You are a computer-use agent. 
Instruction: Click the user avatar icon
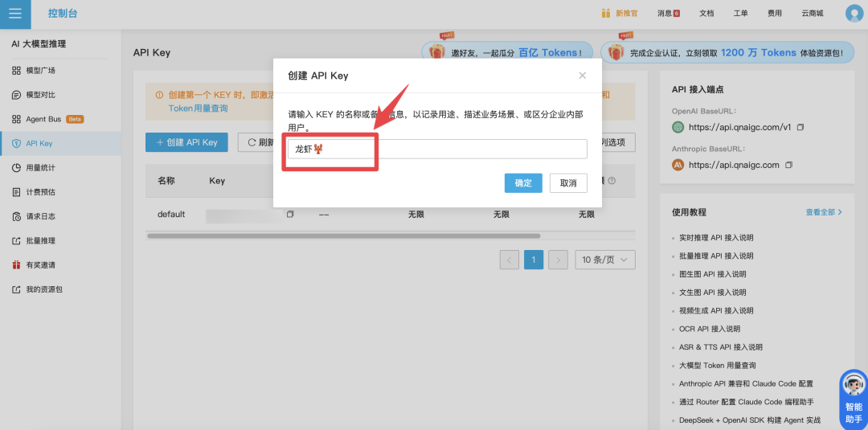click(854, 14)
